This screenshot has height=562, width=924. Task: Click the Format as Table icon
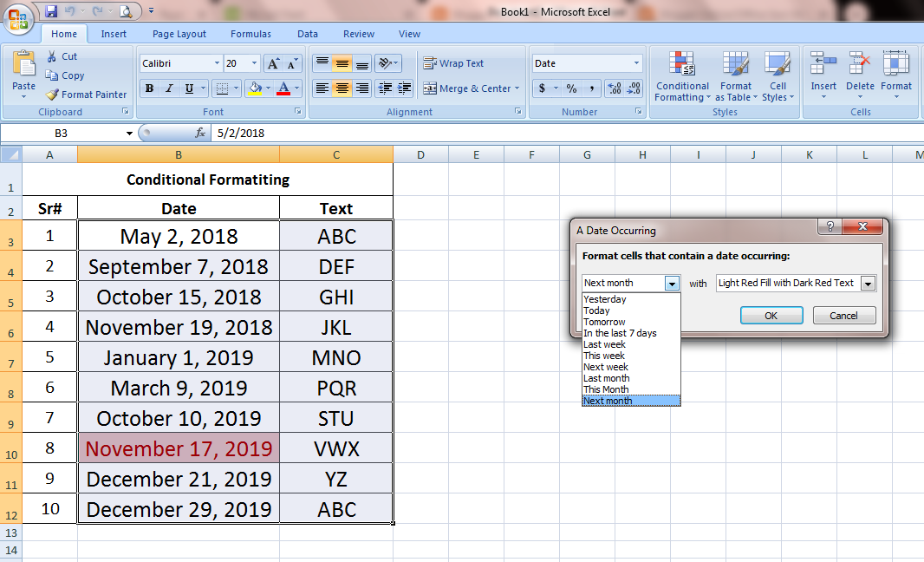(x=736, y=76)
